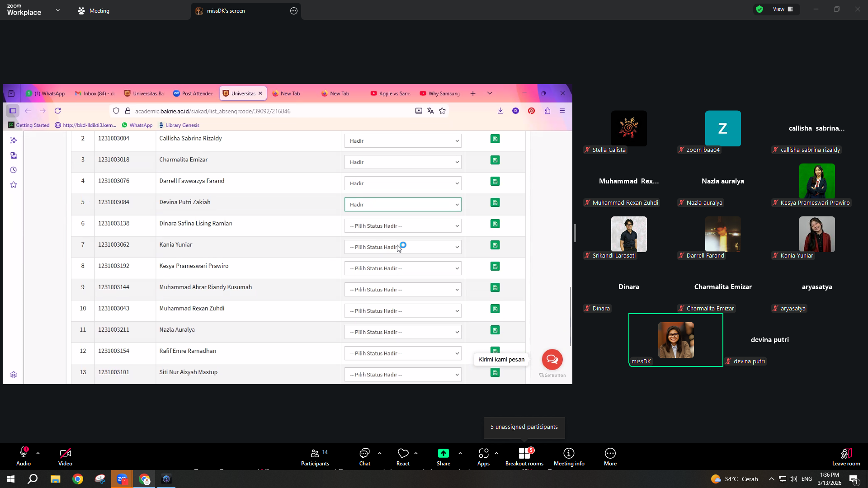Open a new browser tab with plus

pyautogui.click(x=473, y=94)
